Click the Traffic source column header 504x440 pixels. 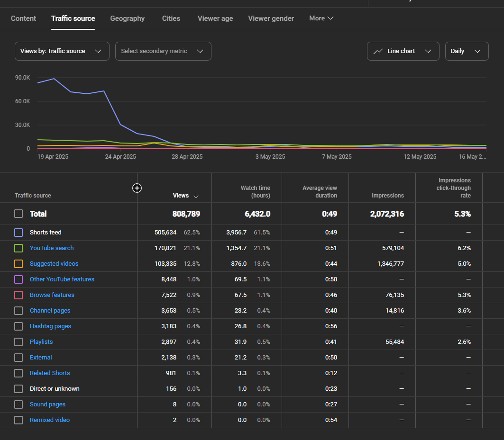tap(33, 196)
